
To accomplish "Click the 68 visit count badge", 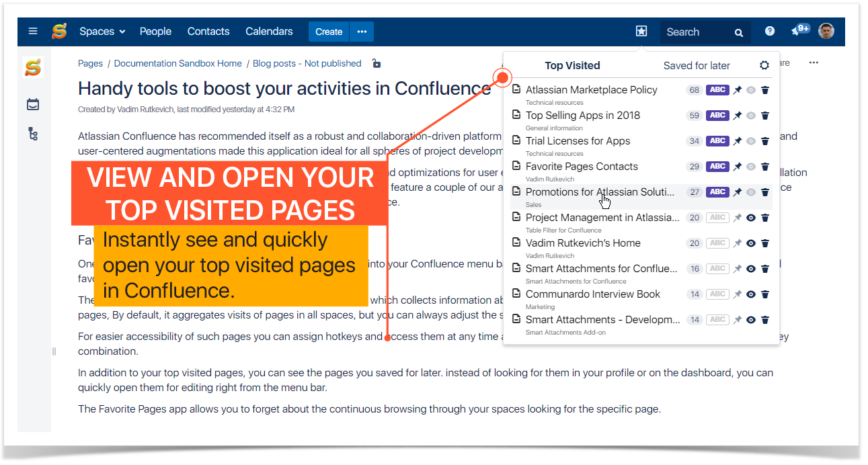I will point(694,90).
